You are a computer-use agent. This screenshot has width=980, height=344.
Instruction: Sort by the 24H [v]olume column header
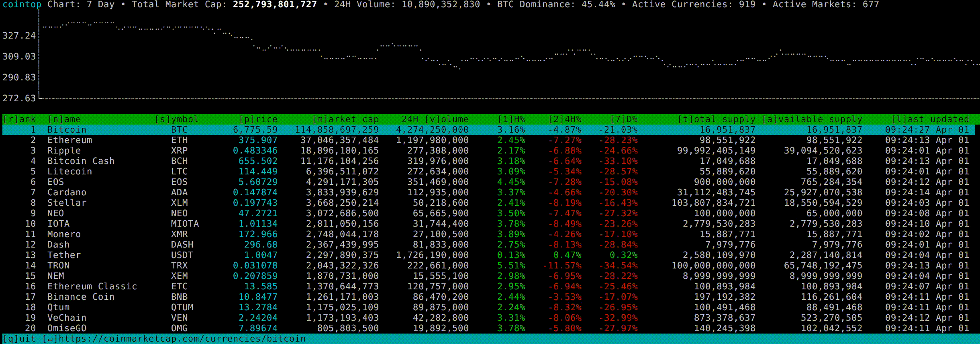tap(435, 119)
